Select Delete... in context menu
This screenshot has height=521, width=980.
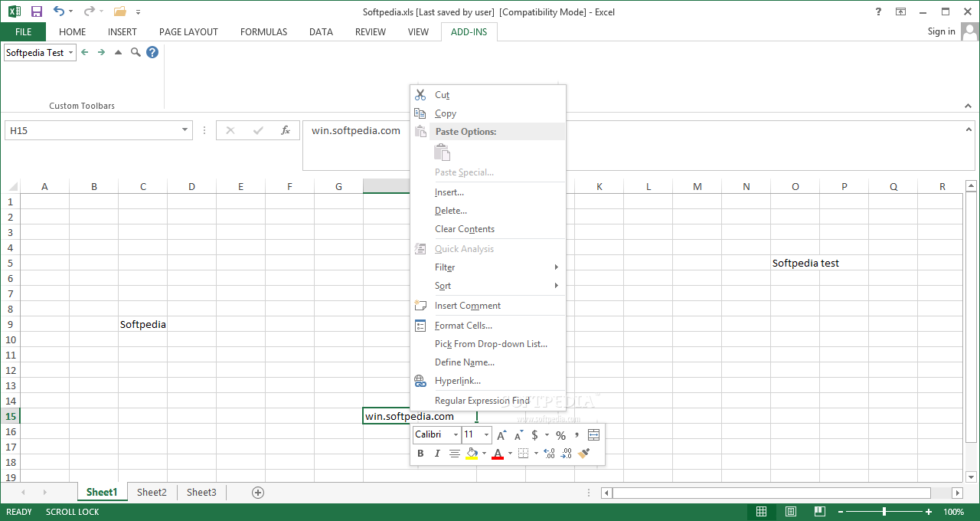point(488,211)
